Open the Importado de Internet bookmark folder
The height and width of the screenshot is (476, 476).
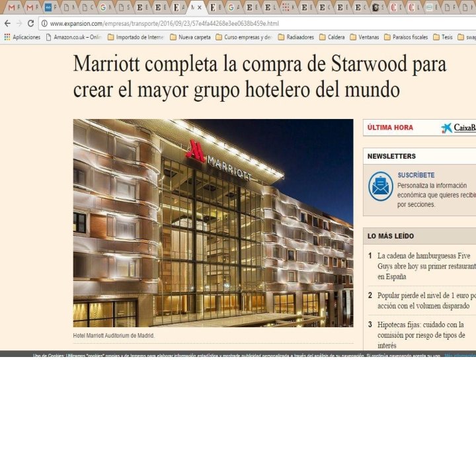pyautogui.click(x=136, y=37)
